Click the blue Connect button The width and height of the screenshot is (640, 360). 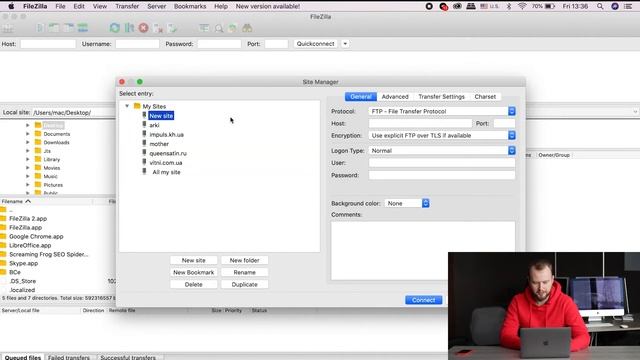[x=423, y=300]
